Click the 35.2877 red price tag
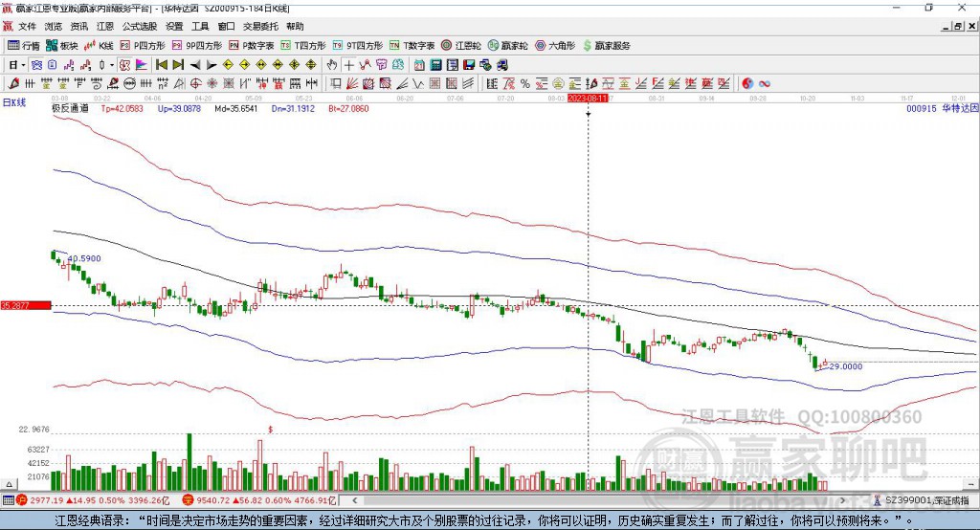This screenshot has height=530, width=980. pos(26,305)
